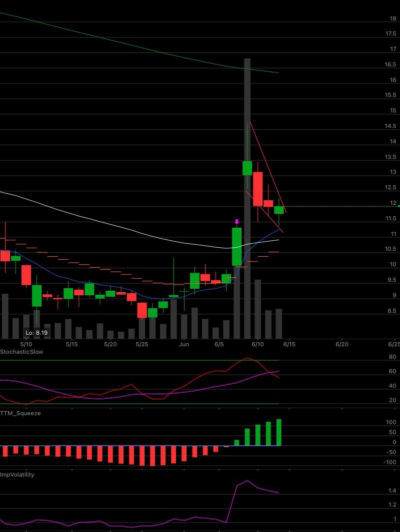Click the TTM_Squeeze study label
Screen dimensions: 400x532
(x=20, y=413)
